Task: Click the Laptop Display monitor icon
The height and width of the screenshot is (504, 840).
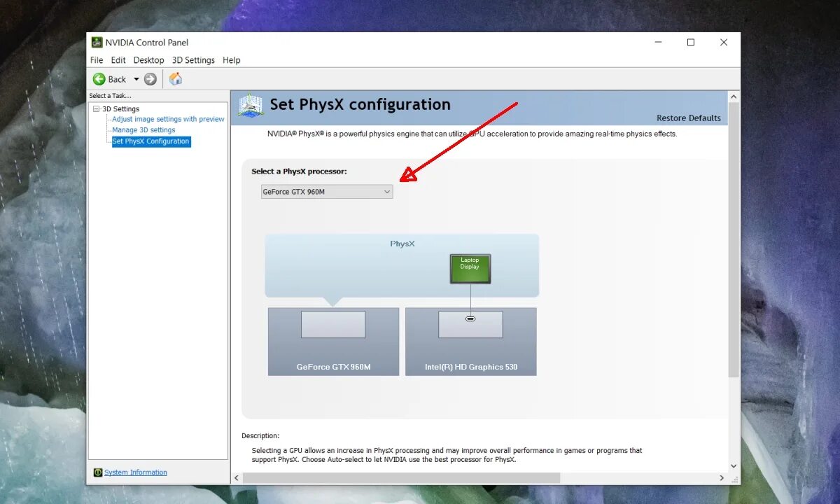Action: pyautogui.click(x=470, y=269)
